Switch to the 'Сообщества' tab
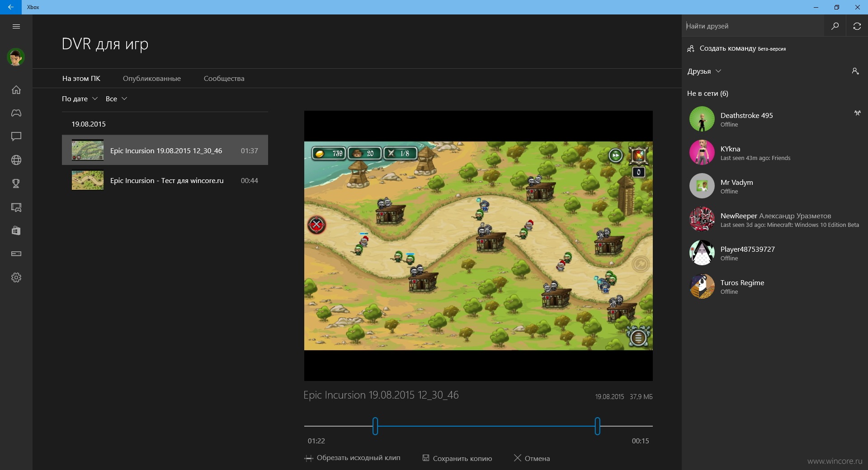Image resolution: width=868 pixels, height=470 pixels. point(224,79)
